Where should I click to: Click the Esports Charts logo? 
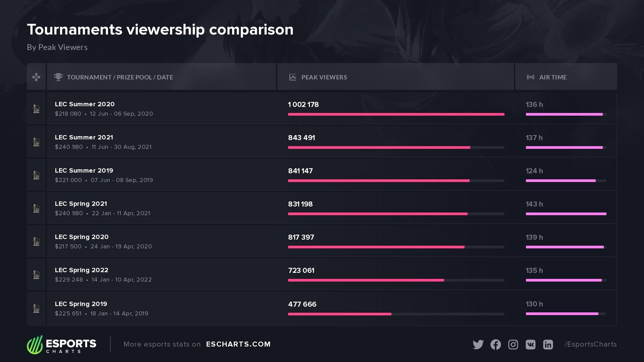coord(62,345)
